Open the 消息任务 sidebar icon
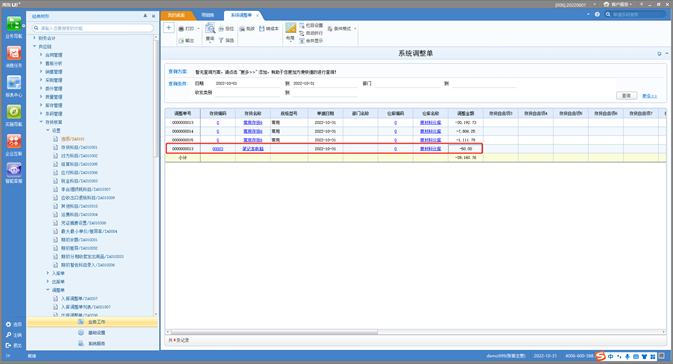 point(14,54)
